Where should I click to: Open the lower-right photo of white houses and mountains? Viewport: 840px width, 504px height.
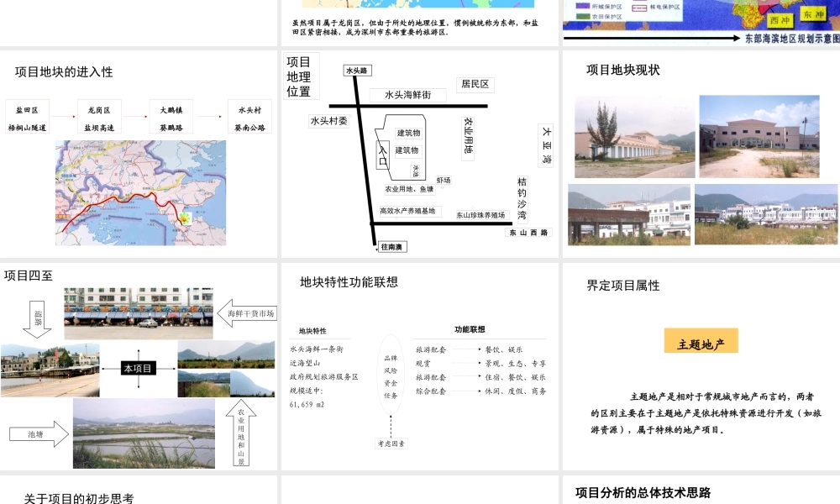click(766, 215)
